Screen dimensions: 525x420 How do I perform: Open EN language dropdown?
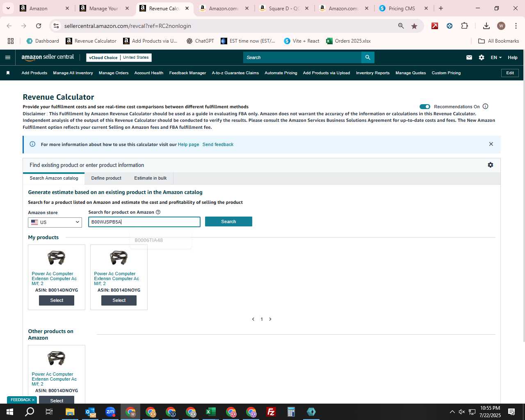(x=496, y=57)
